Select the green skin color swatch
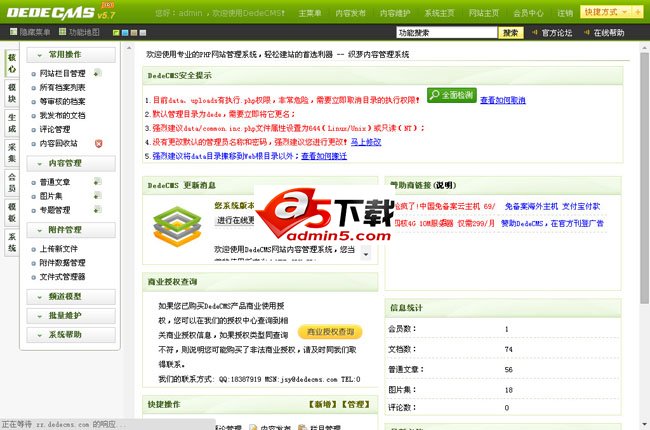The image size is (650, 430). click(116, 33)
